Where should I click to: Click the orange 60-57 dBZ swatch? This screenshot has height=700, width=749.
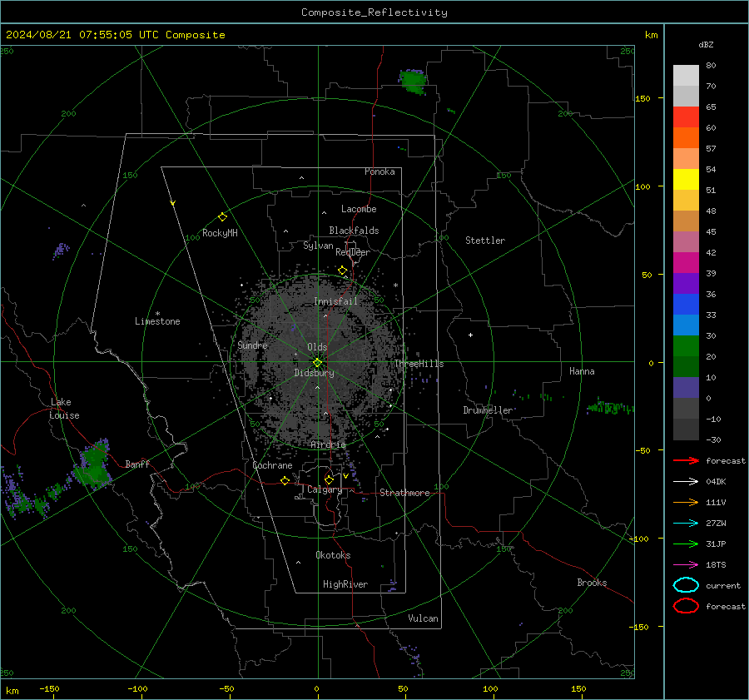click(x=686, y=137)
